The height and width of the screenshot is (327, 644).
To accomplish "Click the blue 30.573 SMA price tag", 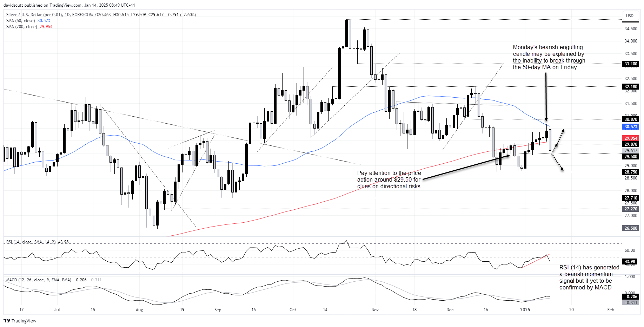I will pyautogui.click(x=631, y=127).
